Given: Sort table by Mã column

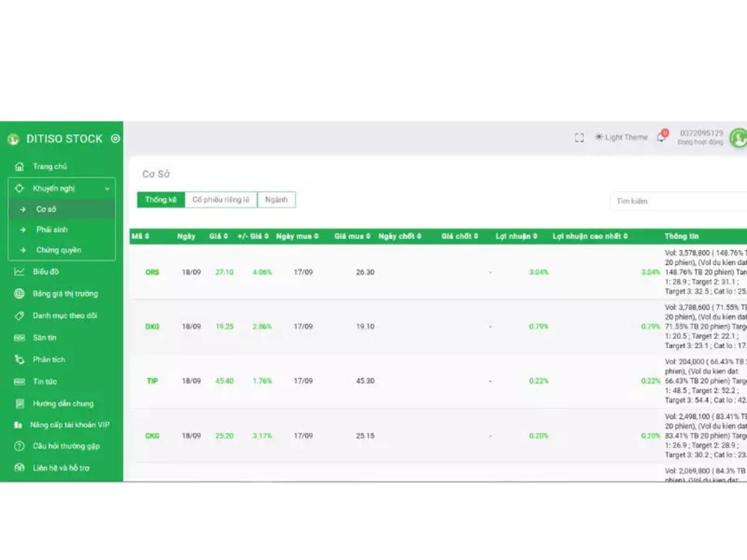Looking at the screenshot, I should pyautogui.click(x=141, y=237).
